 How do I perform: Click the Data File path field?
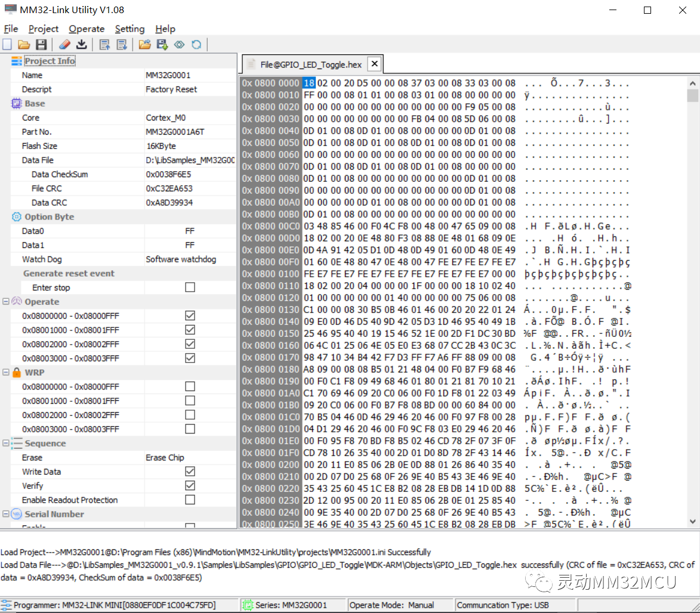coord(190,160)
